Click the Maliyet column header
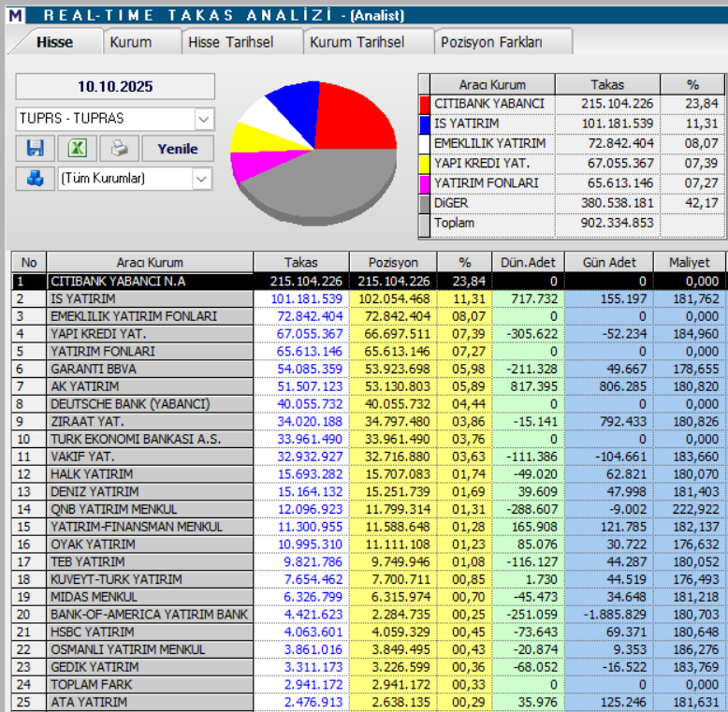Screen dimensions: 728x712 pos(690,262)
